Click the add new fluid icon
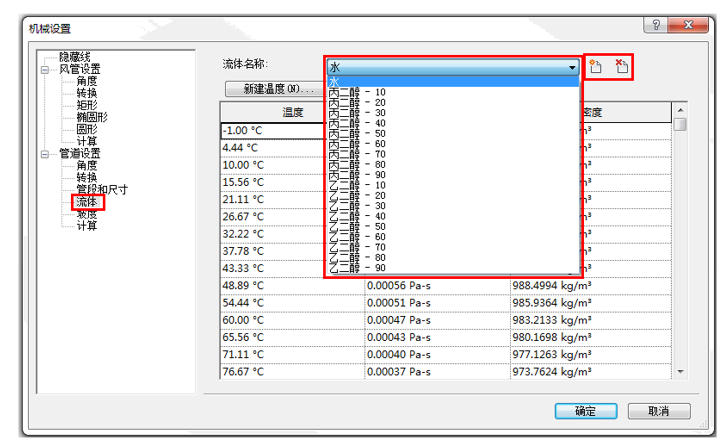This screenshot has height=440, width=721. [596, 67]
